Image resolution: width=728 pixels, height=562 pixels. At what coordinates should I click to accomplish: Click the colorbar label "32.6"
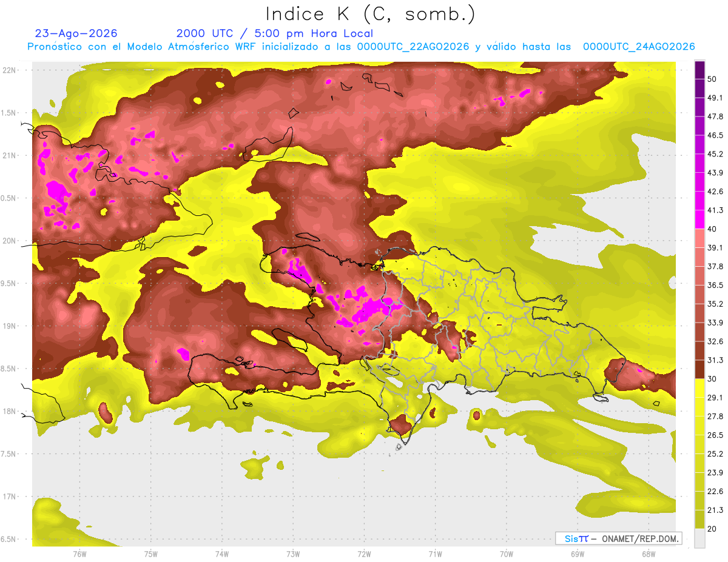click(x=716, y=341)
